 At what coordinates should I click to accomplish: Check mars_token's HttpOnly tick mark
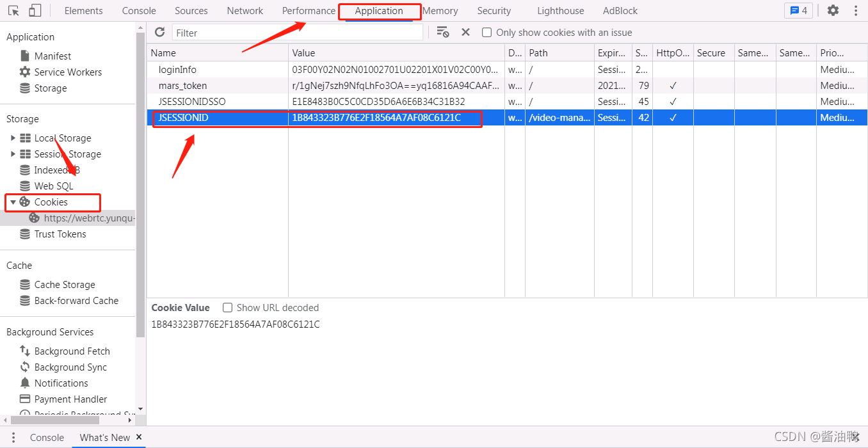[673, 86]
